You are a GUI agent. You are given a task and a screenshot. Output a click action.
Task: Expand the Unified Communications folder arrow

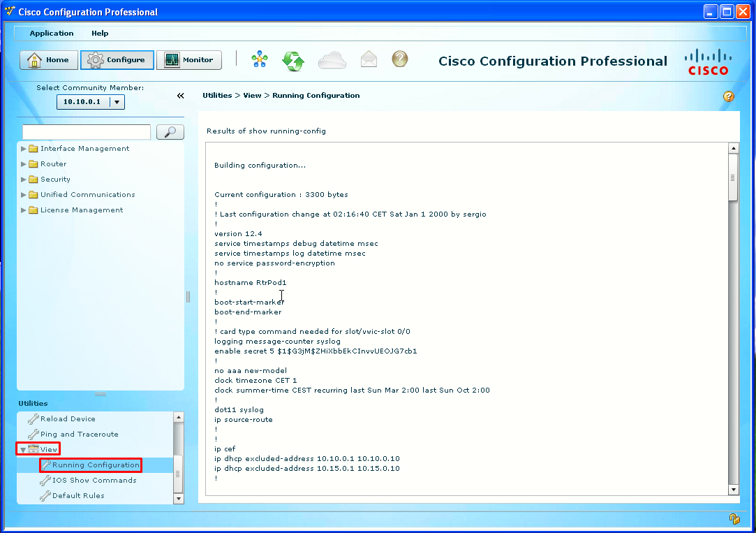(23, 195)
